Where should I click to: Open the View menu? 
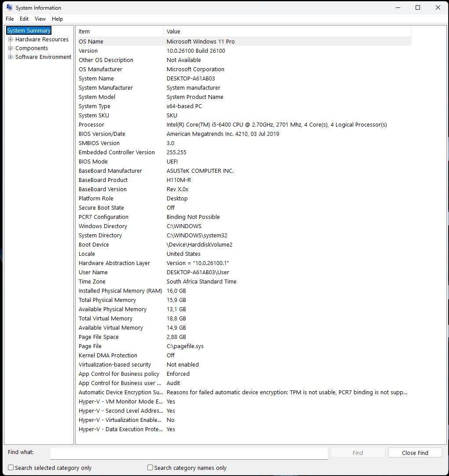[40, 19]
